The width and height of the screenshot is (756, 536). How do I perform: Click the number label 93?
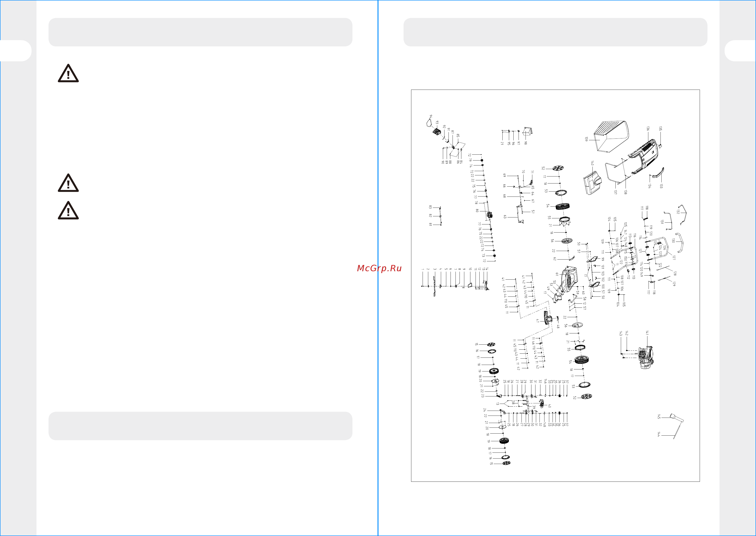[437, 122]
